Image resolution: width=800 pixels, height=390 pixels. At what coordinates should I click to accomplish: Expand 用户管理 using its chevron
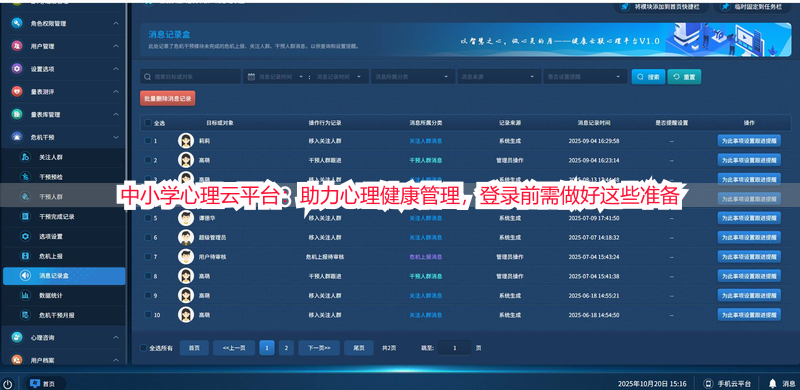coord(116,46)
